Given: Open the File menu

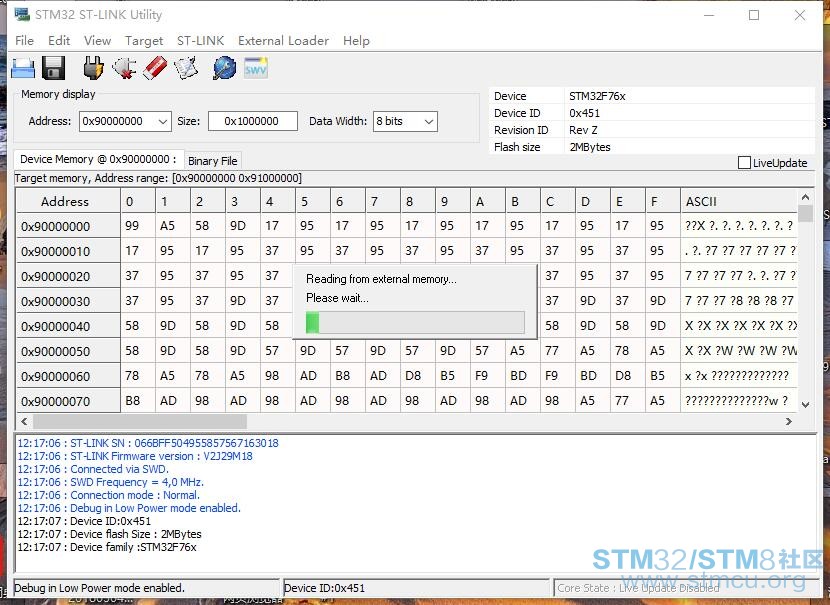Looking at the screenshot, I should pos(24,41).
